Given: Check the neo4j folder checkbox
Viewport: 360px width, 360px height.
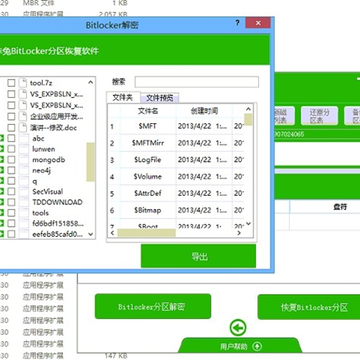Looking at the screenshot, I should coord(11,170).
